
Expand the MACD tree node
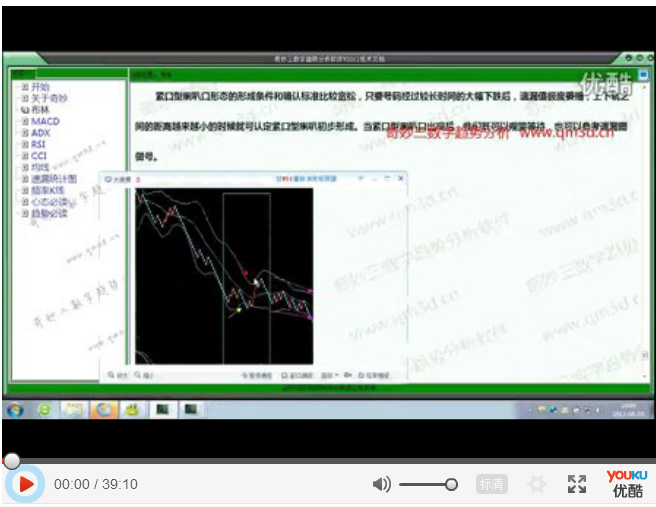tap(24, 121)
